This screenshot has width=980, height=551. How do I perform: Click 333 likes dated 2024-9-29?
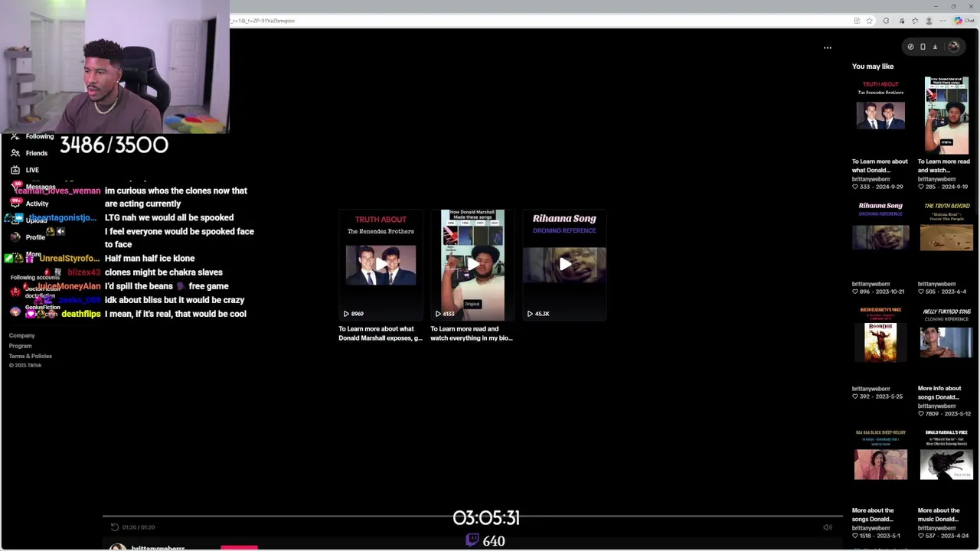[877, 187]
